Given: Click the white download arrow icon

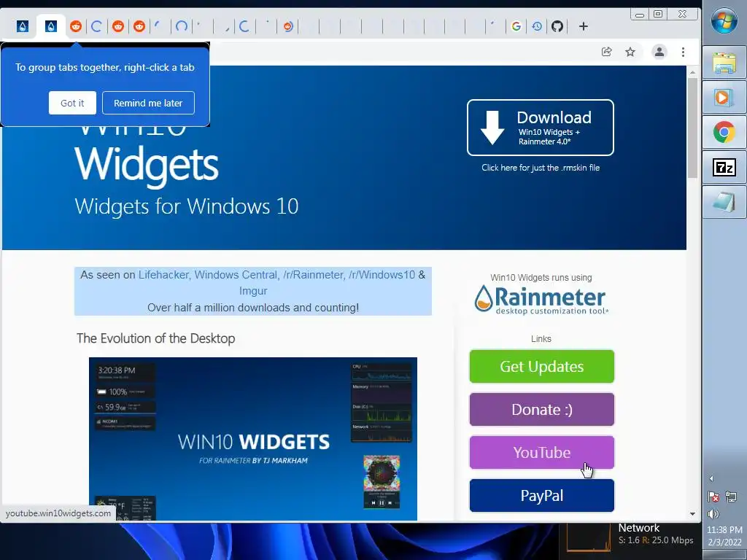Looking at the screenshot, I should 492,127.
